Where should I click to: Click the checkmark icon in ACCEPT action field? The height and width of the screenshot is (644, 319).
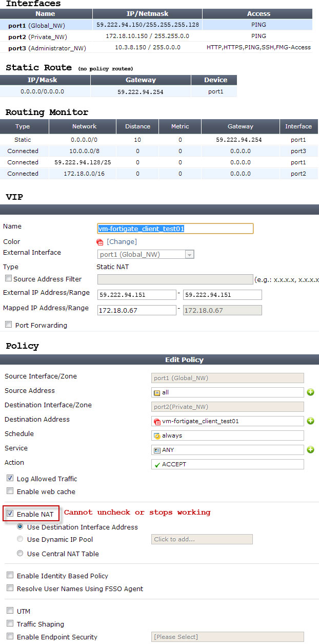pyautogui.click(x=157, y=464)
